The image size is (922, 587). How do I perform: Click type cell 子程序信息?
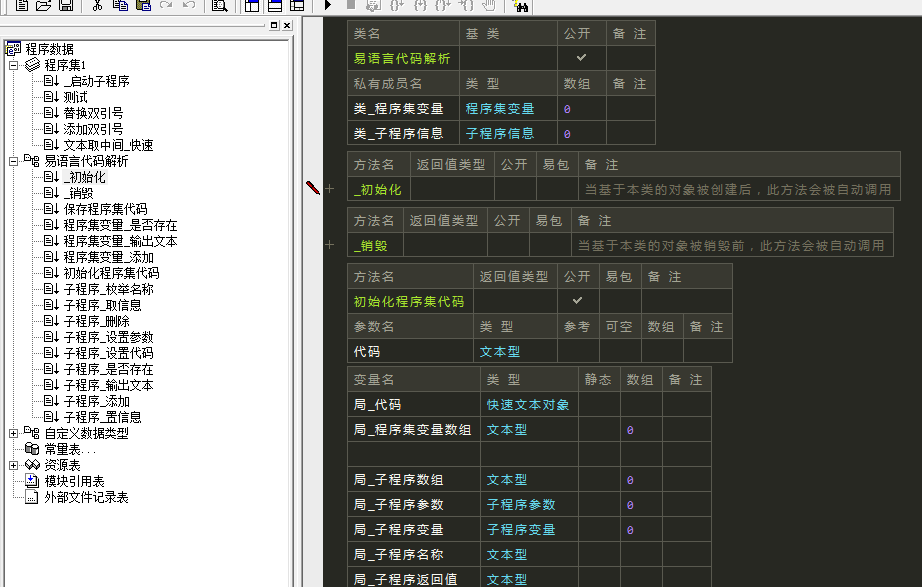(x=508, y=134)
